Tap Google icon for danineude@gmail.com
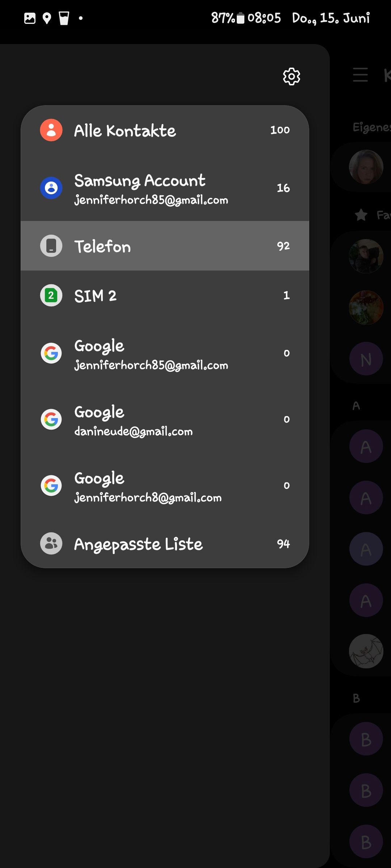The height and width of the screenshot is (868, 391). tap(51, 420)
